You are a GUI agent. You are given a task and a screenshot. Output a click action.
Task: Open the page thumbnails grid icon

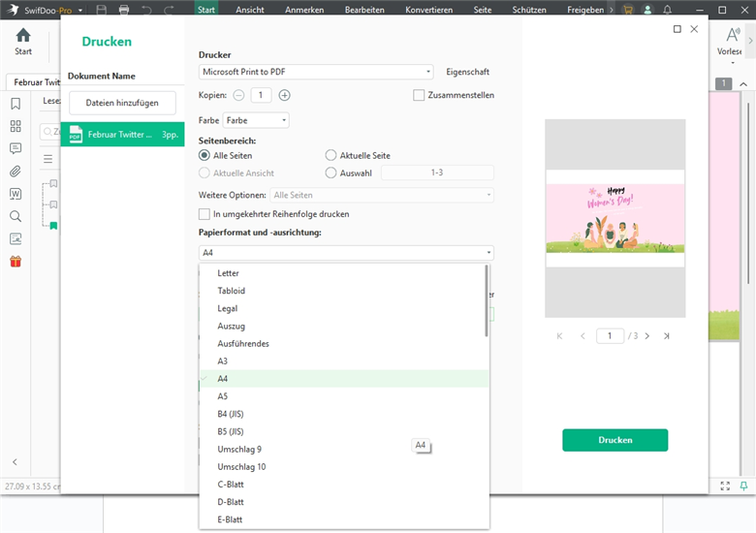(16, 126)
